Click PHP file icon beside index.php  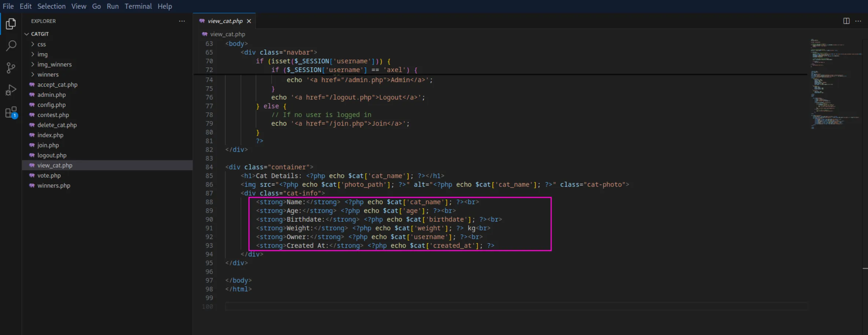click(32, 135)
